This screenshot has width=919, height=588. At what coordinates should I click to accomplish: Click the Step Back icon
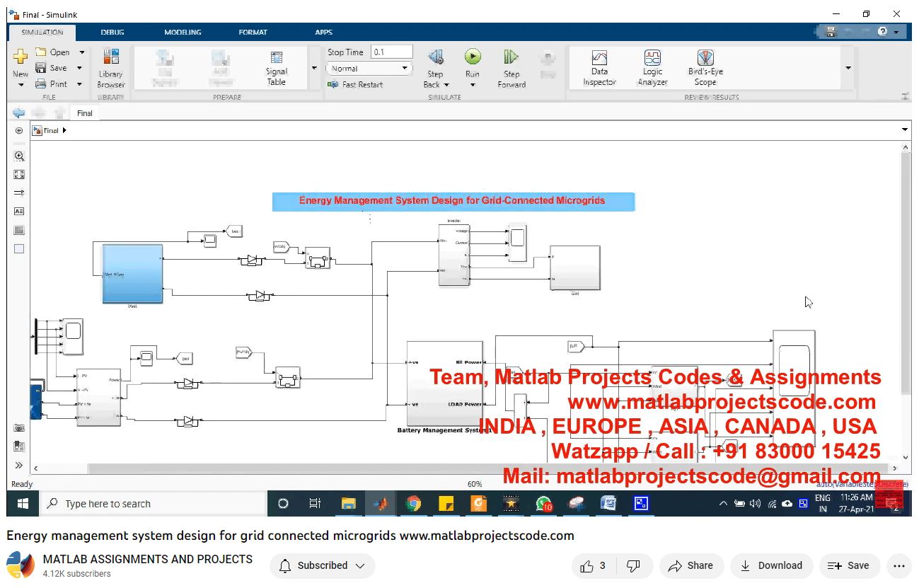click(436, 57)
